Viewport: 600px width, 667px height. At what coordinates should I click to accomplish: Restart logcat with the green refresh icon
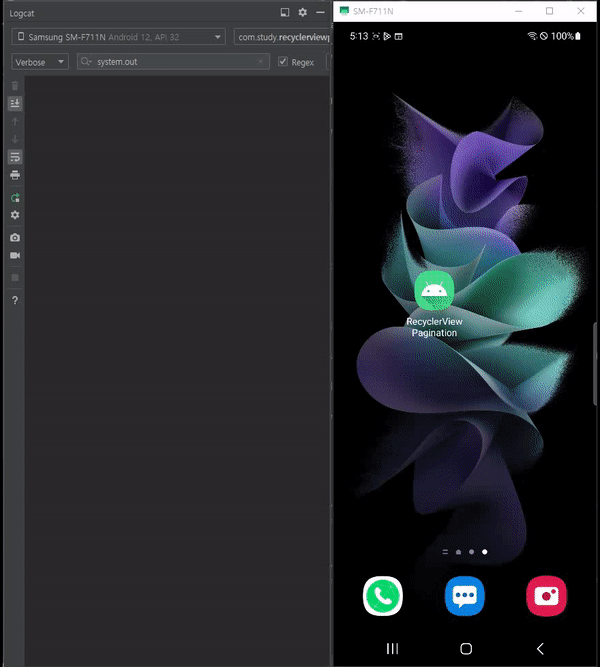click(x=15, y=197)
